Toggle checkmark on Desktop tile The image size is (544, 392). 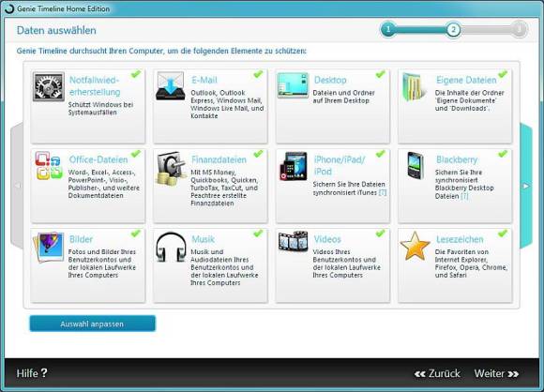[x=380, y=74]
